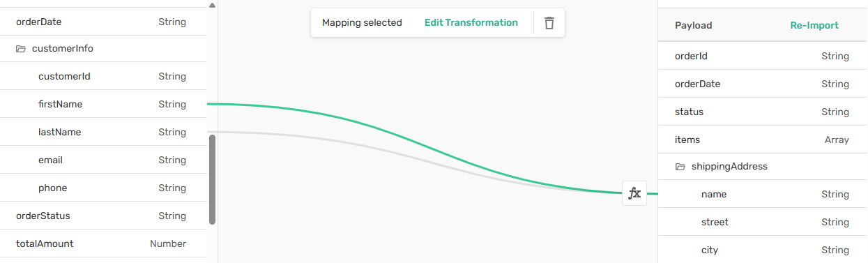The width and height of the screenshot is (868, 263).
Task: Select the target status field
Action: point(763,112)
